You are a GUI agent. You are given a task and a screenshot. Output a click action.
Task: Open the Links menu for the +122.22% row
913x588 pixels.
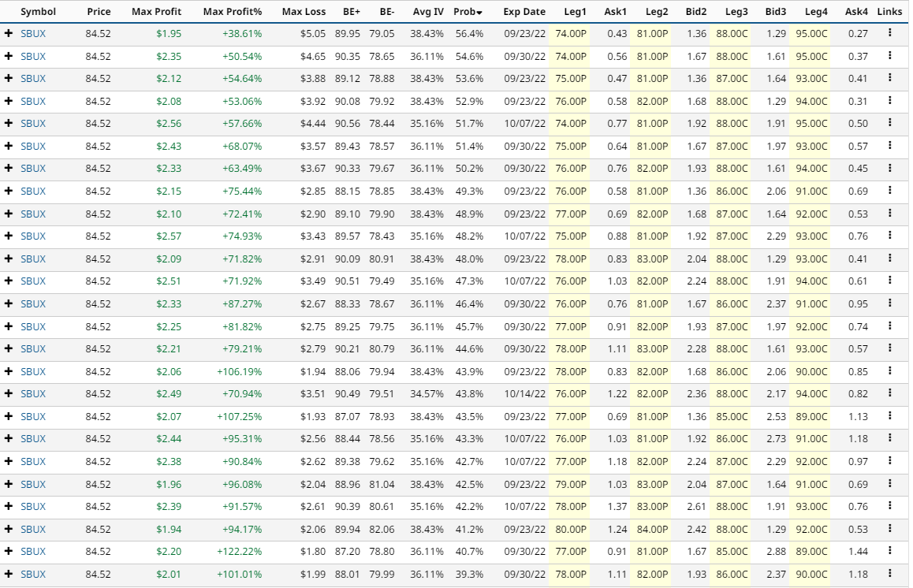[889, 552]
